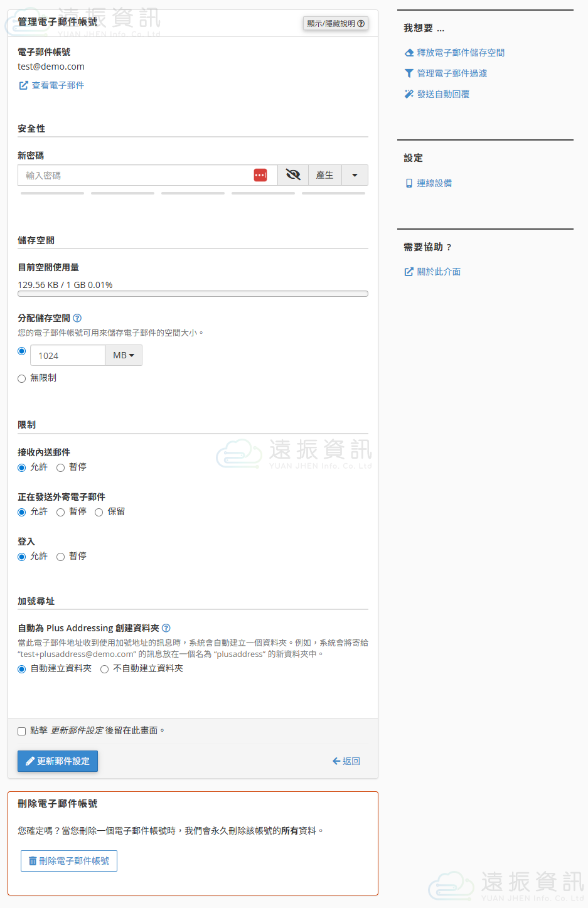The image size is (588, 908).
Task: Click help icon beside Plus Addressing 創建資料夾
Action: (166, 628)
